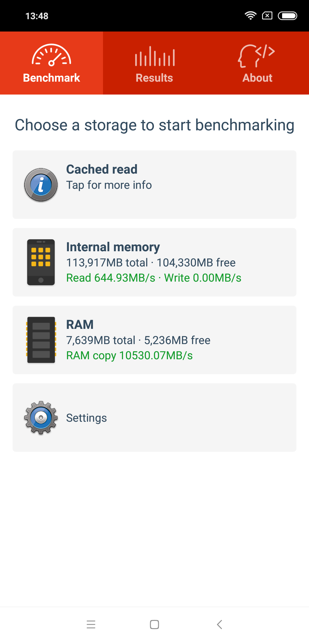This screenshot has height=644, width=309.
Task: Tap the Wi-Fi status icon
Action: pos(251,16)
